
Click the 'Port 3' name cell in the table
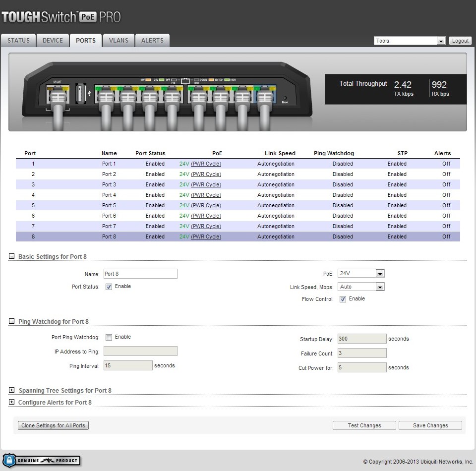click(x=109, y=184)
